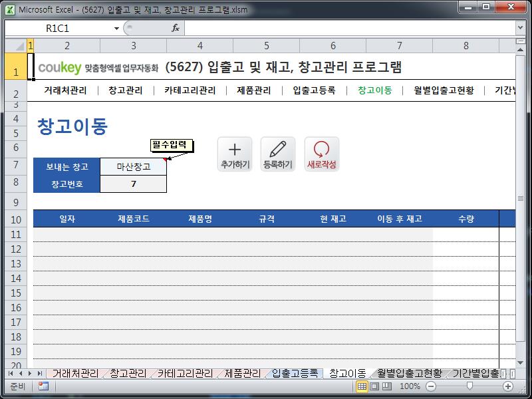
Task: Click the 일자 table header
Action: point(67,219)
